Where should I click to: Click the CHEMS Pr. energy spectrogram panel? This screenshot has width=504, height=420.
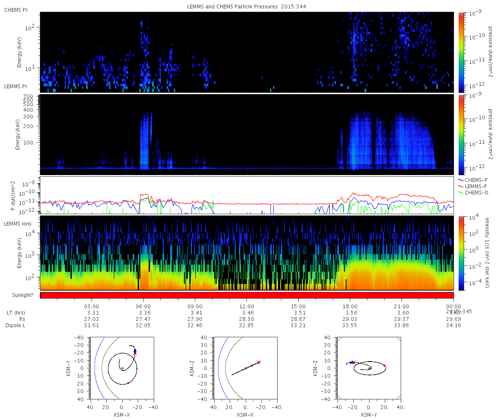[247, 52]
